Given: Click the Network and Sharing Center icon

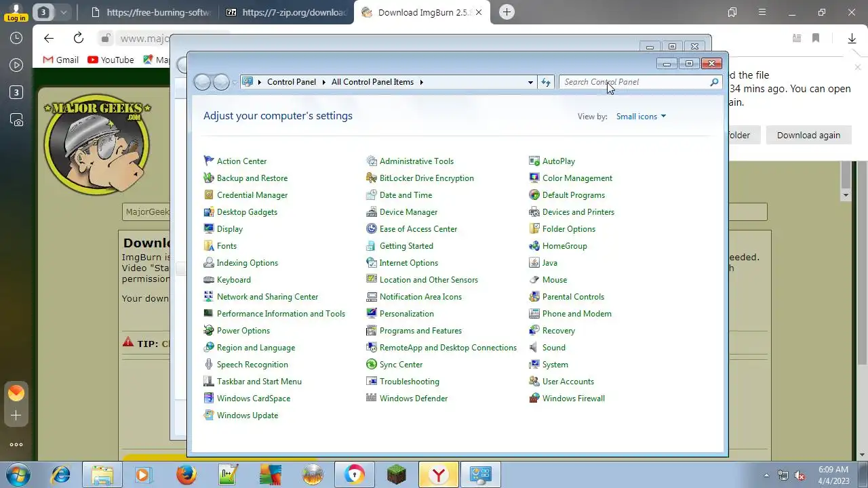Looking at the screenshot, I should [209, 297].
